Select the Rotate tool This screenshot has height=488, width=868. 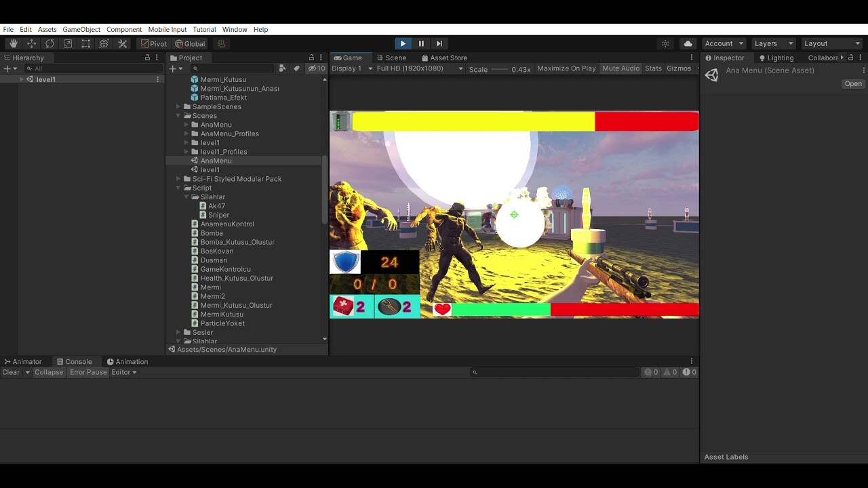point(50,43)
